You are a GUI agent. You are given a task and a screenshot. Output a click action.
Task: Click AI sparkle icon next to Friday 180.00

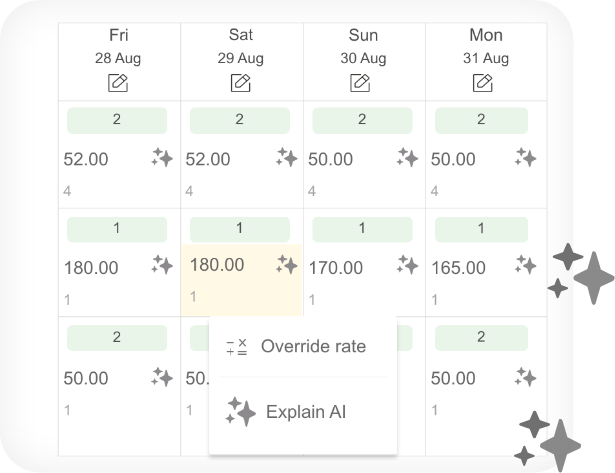tap(162, 265)
